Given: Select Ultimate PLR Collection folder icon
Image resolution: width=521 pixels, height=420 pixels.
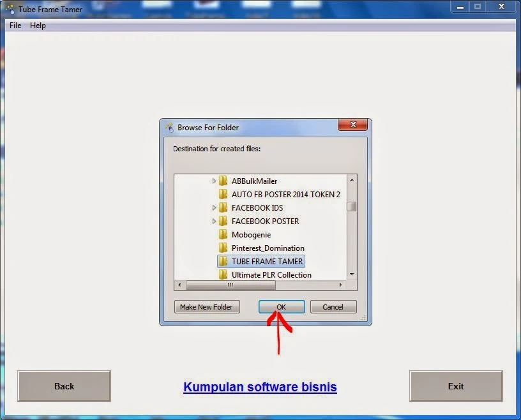Looking at the screenshot, I should (x=223, y=275).
